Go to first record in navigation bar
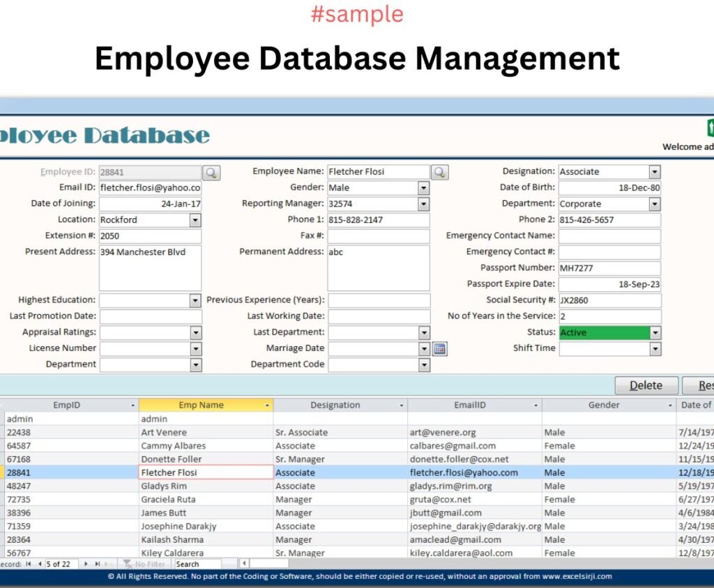 (x=29, y=564)
